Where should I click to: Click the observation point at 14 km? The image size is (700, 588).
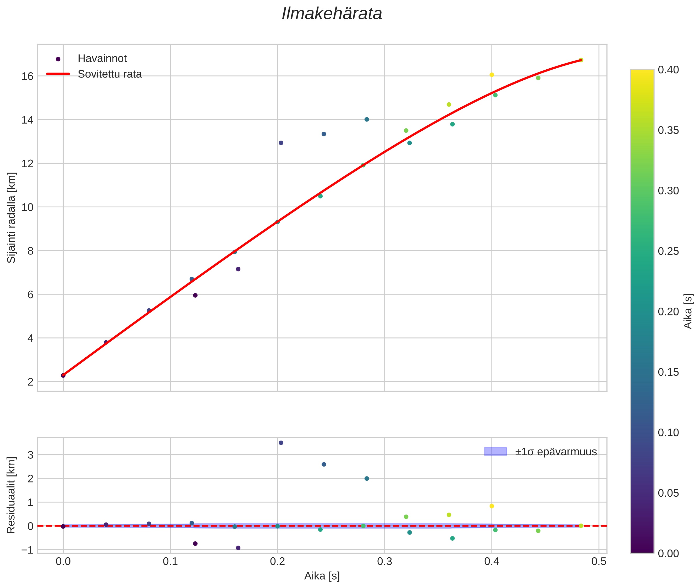pos(367,119)
